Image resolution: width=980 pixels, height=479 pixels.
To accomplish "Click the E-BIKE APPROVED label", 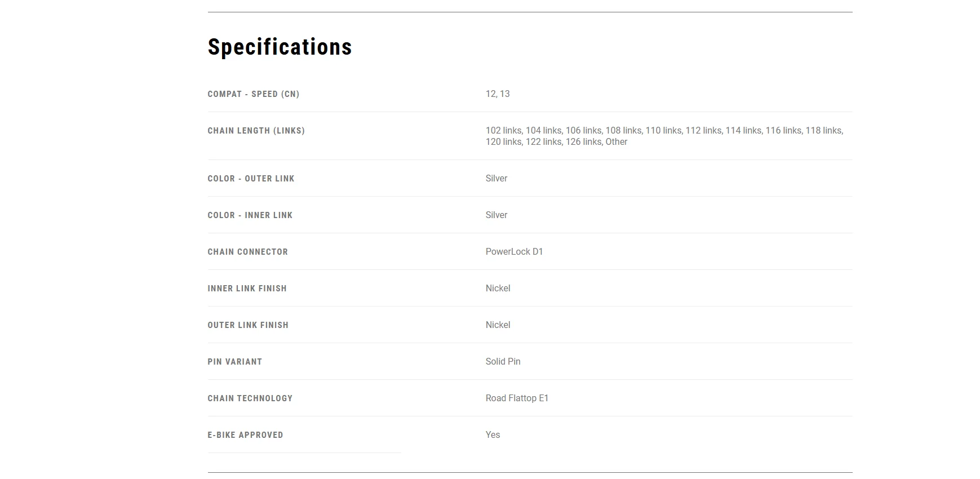I will (246, 435).
